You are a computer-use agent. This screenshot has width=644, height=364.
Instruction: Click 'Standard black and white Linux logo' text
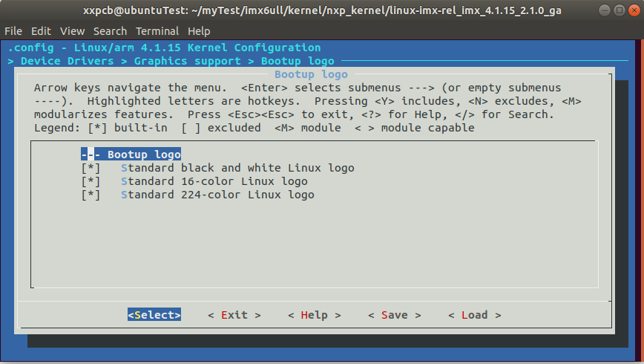[x=237, y=168]
